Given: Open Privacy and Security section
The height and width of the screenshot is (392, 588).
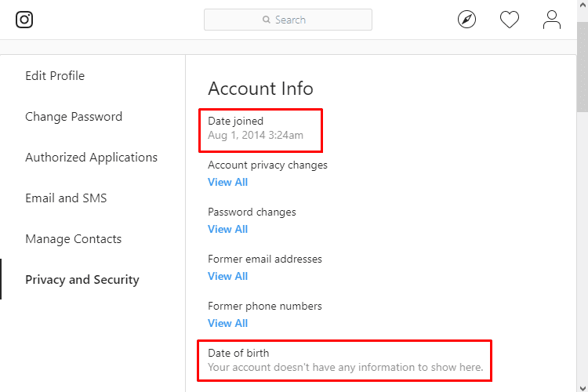Looking at the screenshot, I should click(x=82, y=280).
